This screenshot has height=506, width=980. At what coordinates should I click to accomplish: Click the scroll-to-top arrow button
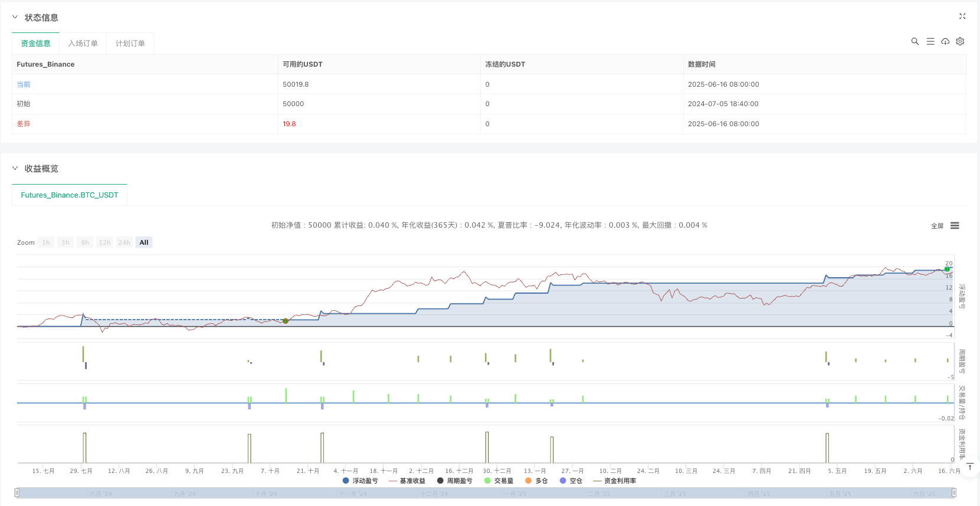pyautogui.click(x=969, y=466)
